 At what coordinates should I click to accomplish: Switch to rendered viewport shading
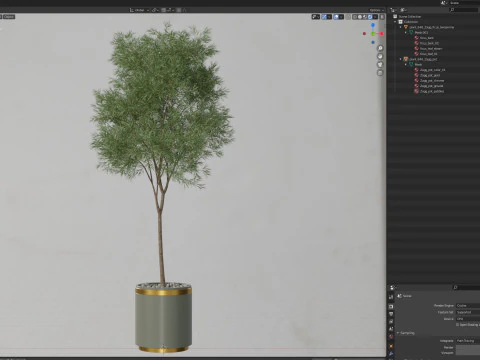370,17
